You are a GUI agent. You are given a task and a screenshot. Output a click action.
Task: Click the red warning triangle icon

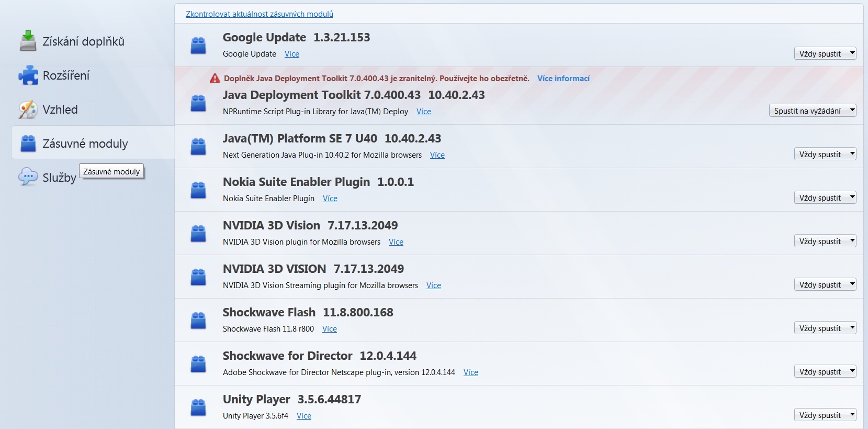(x=215, y=79)
